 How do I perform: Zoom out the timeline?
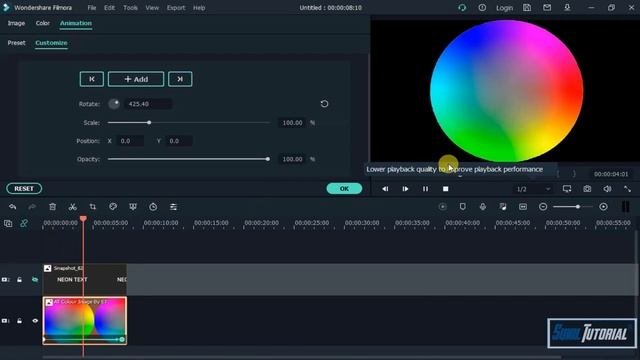[x=543, y=207]
